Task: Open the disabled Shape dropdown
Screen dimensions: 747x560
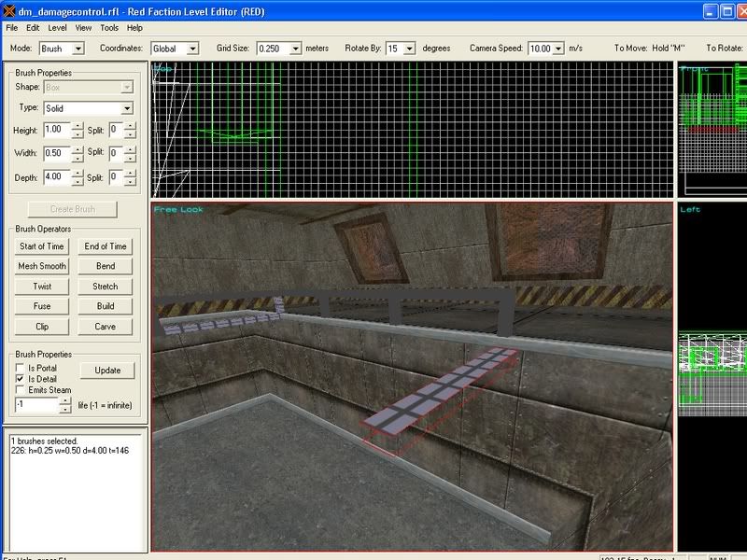Action: [88, 87]
